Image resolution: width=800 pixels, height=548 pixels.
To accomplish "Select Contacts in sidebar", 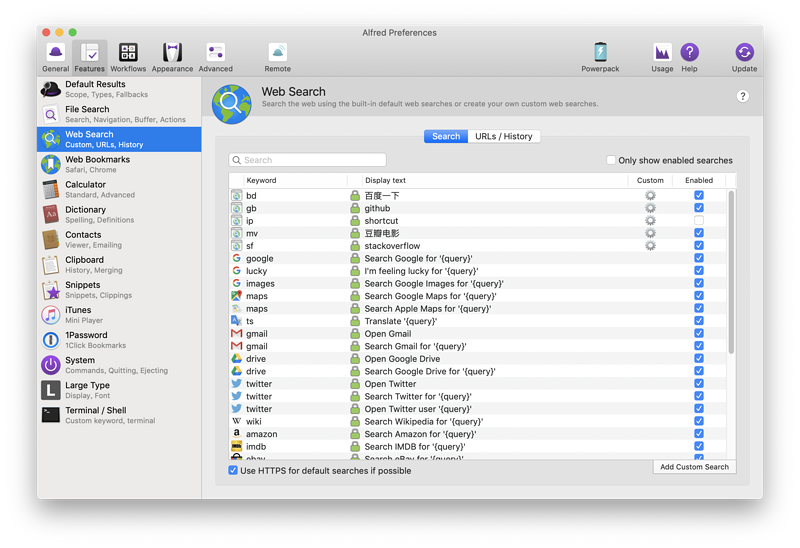I will tap(119, 239).
